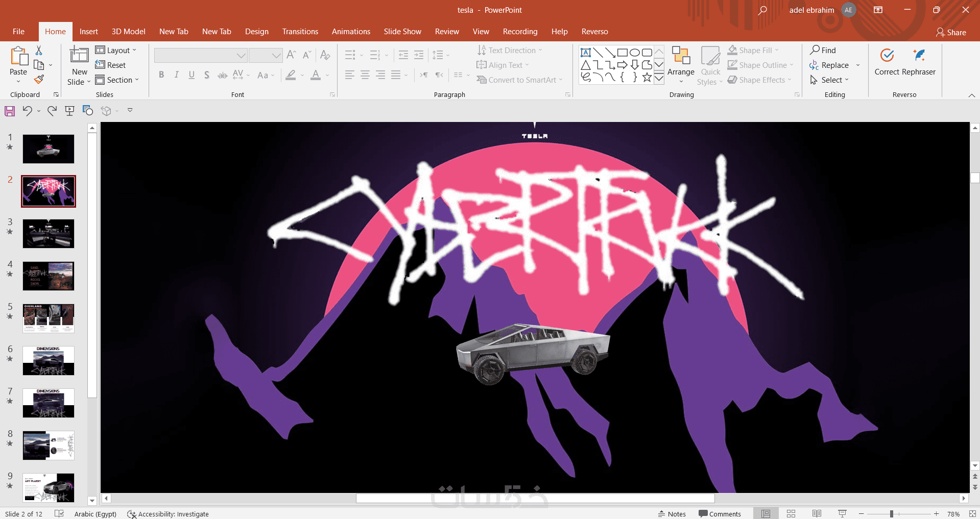Select the oval shape in shapes gallery
The width and height of the screenshot is (980, 519).
coord(635,53)
